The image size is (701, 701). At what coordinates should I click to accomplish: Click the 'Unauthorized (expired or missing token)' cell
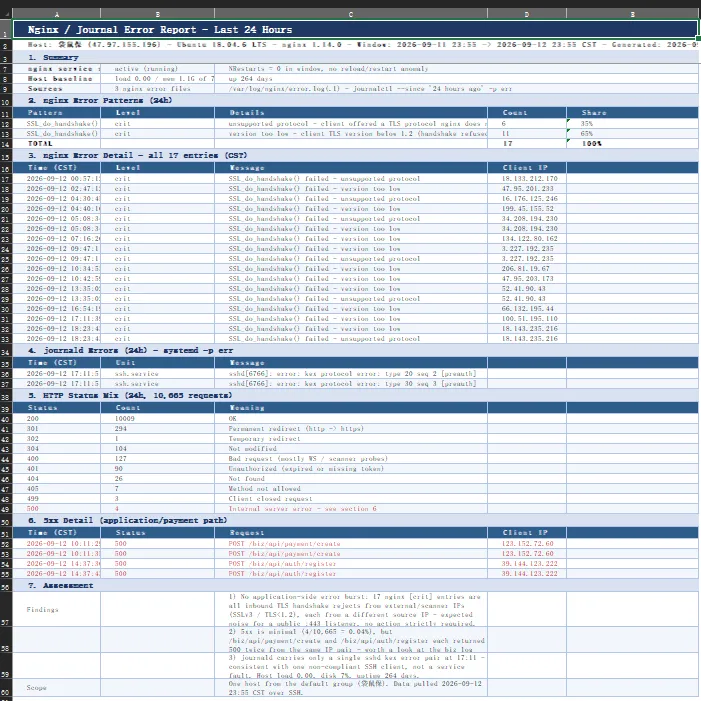(351, 469)
